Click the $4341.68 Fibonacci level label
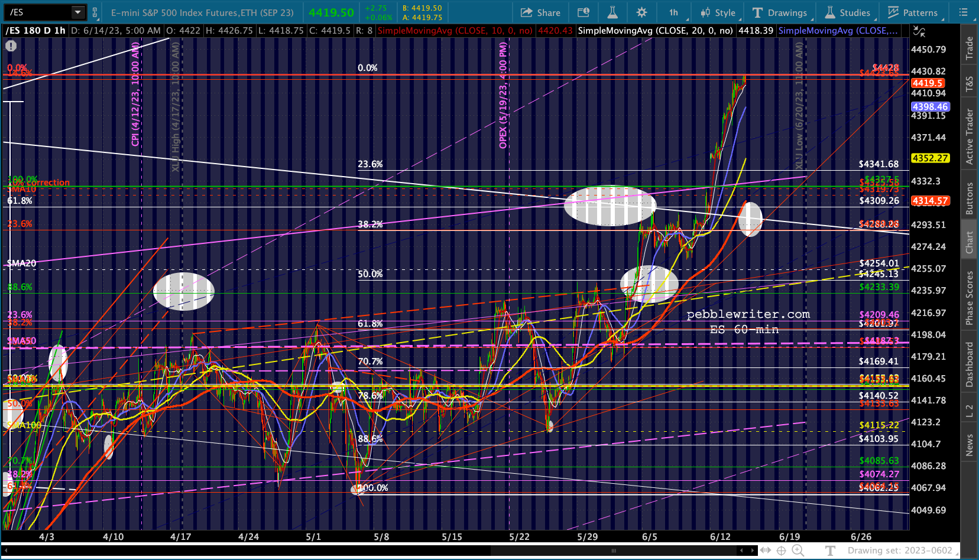This screenshot has width=979, height=560. pos(878,164)
